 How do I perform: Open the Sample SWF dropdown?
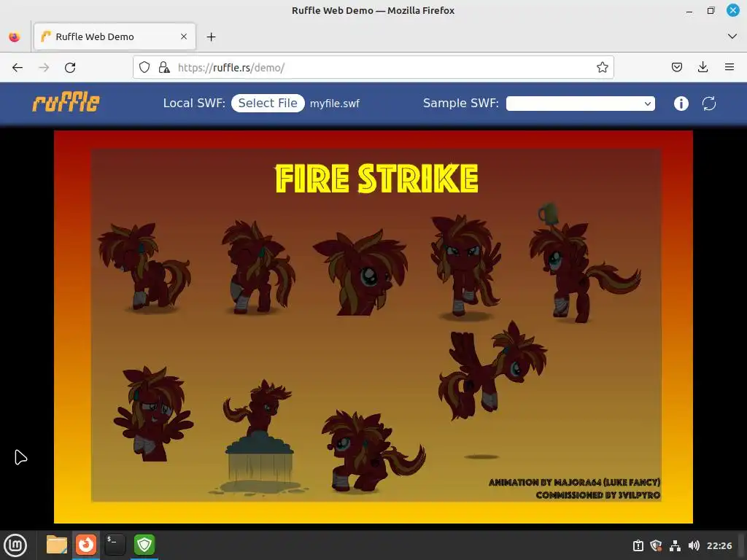[x=580, y=104]
